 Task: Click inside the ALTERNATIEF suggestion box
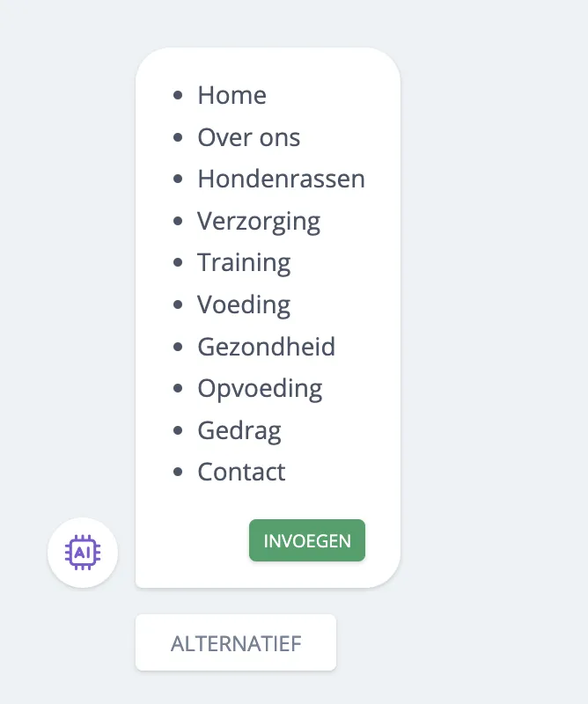pyautogui.click(x=236, y=642)
